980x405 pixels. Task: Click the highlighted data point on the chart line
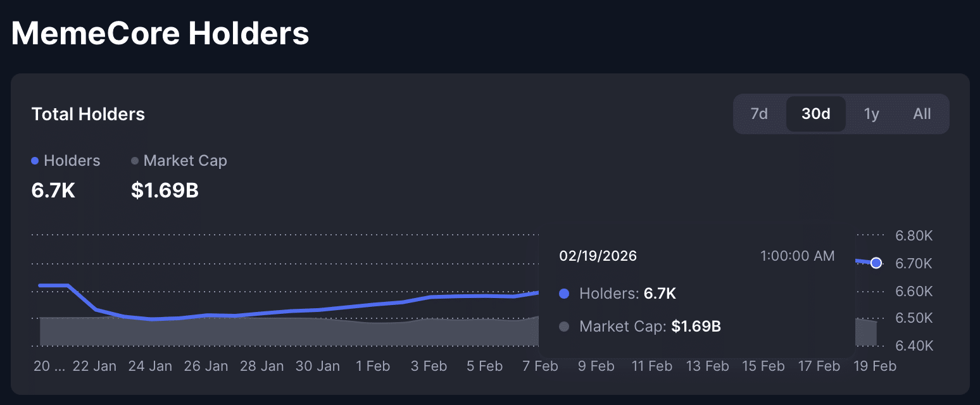coord(876,263)
